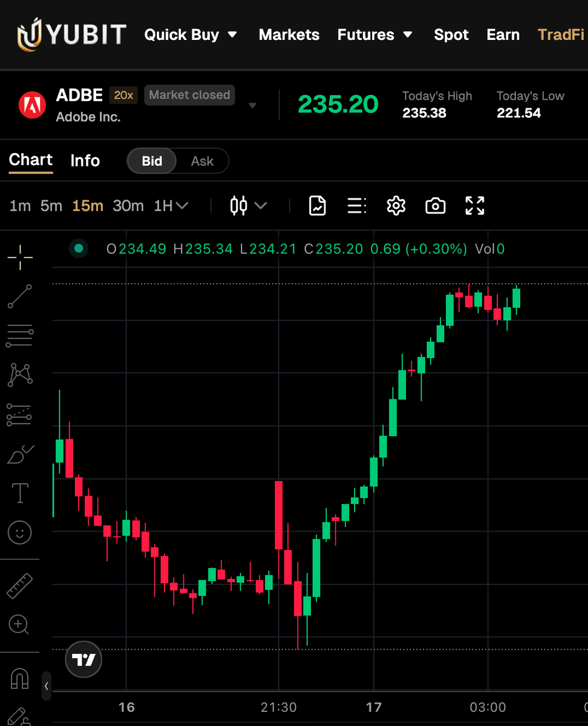Select the horizontal lines Fibonacci tool
This screenshot has height=726, width=588.
[20, 335]
